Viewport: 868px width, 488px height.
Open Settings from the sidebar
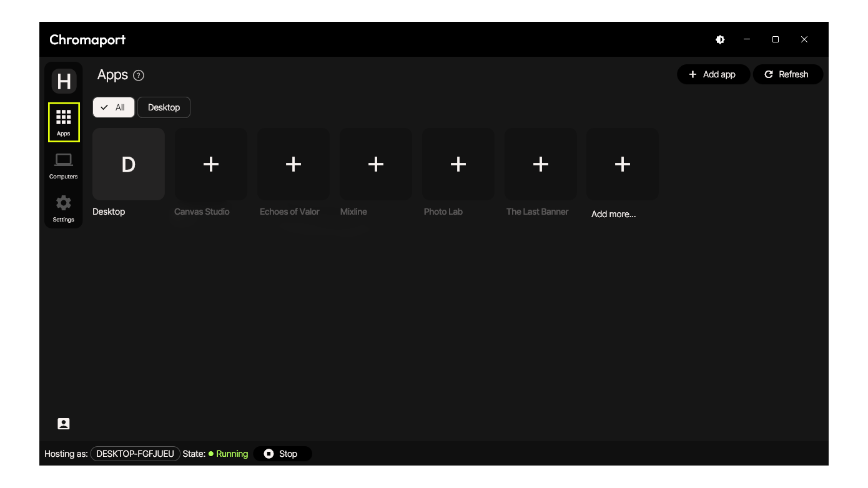(64, 208)
